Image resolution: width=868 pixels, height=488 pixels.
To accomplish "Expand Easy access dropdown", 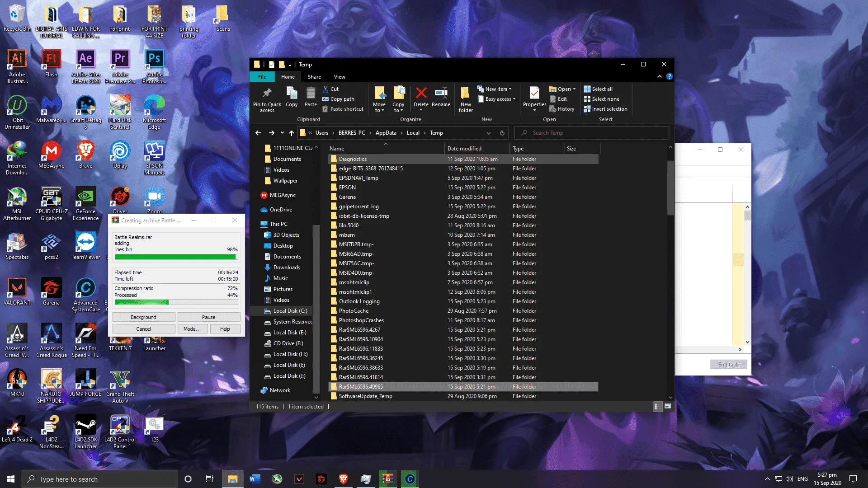I will coord(496,99).
